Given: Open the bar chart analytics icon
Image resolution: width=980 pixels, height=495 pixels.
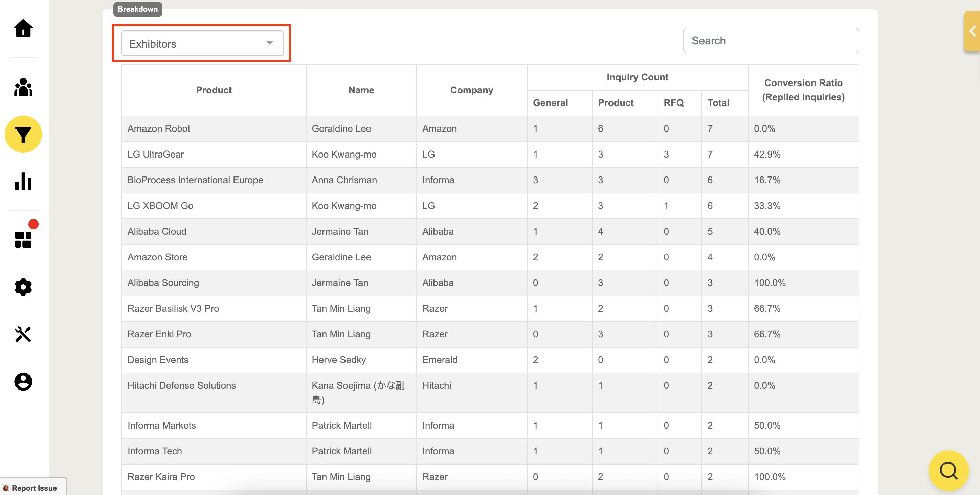Looking at the screenshot, I should click(23, 181).
